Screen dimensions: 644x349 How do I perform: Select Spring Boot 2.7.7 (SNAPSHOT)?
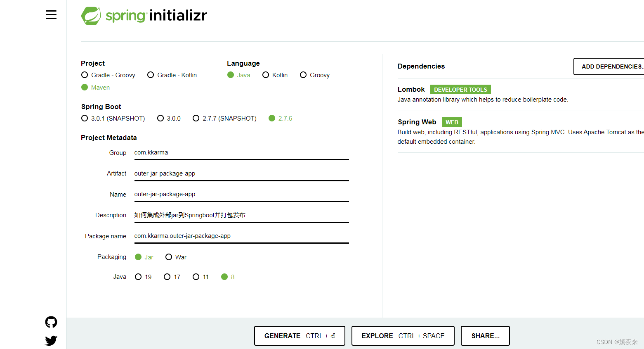point(224,119)
